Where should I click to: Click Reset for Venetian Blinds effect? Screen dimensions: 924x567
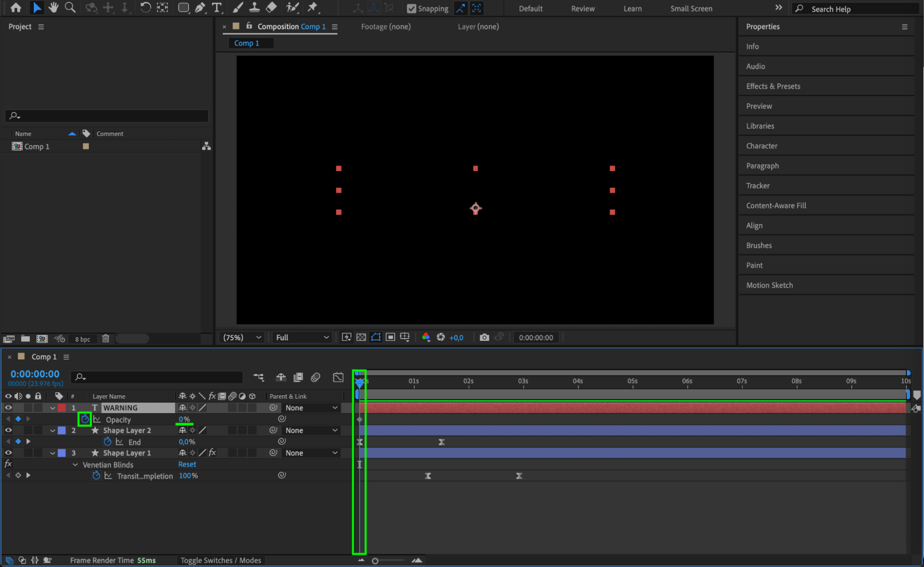coord(187,464)
